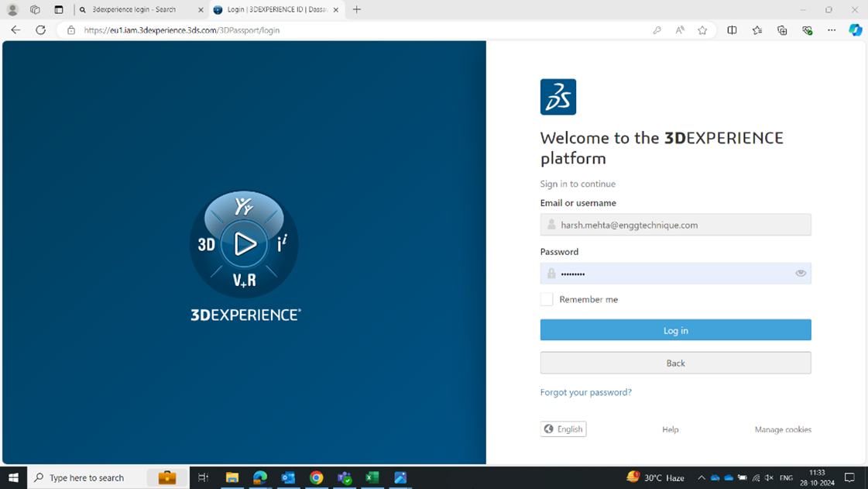The height and width of the screenshot is (489, 868).
Task: Refresh the page with reload icon
Action: click(40, 30)
